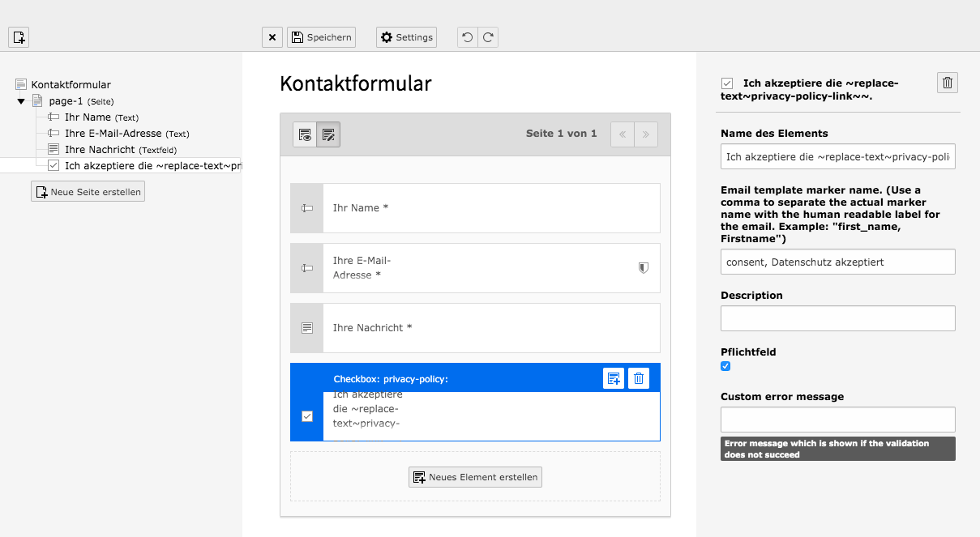Click the undo arrow icon
This screenshot has width=980, height=537.
pyautogui.click(x=466, y=36)
